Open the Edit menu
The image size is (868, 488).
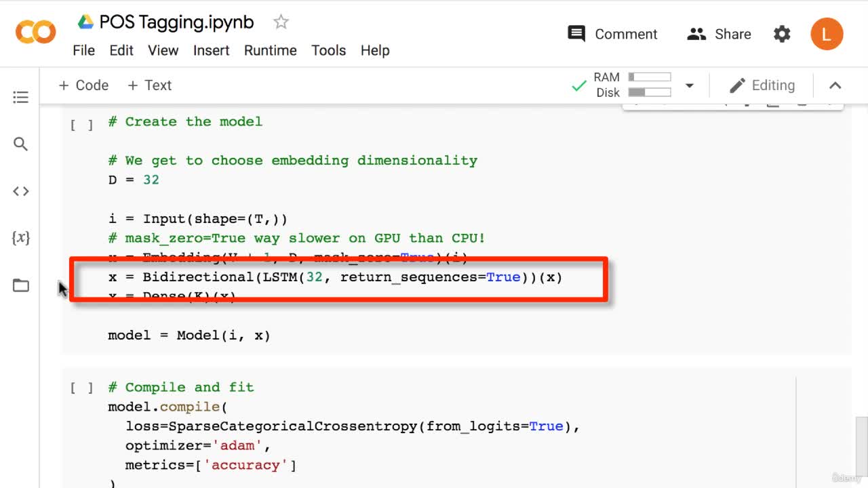click(x=121, y=51)
